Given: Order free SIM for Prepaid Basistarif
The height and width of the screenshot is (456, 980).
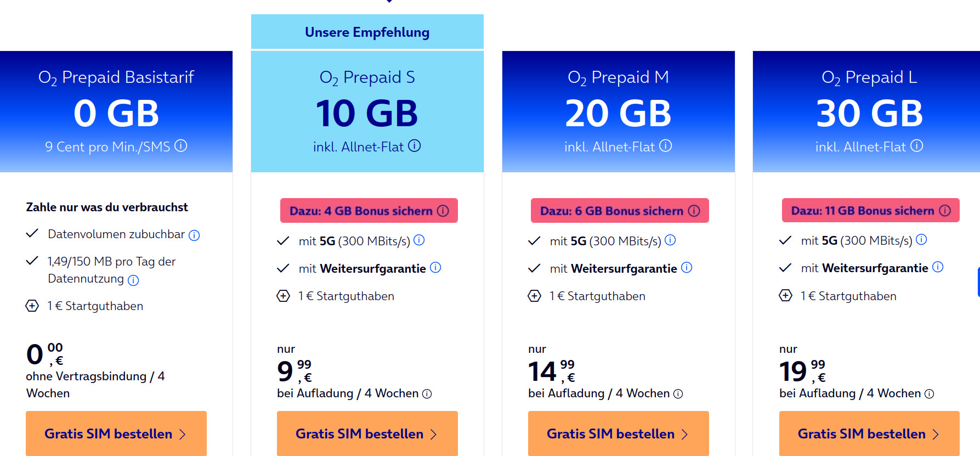Looking at the screenshot, I should [x=116, y=434].
